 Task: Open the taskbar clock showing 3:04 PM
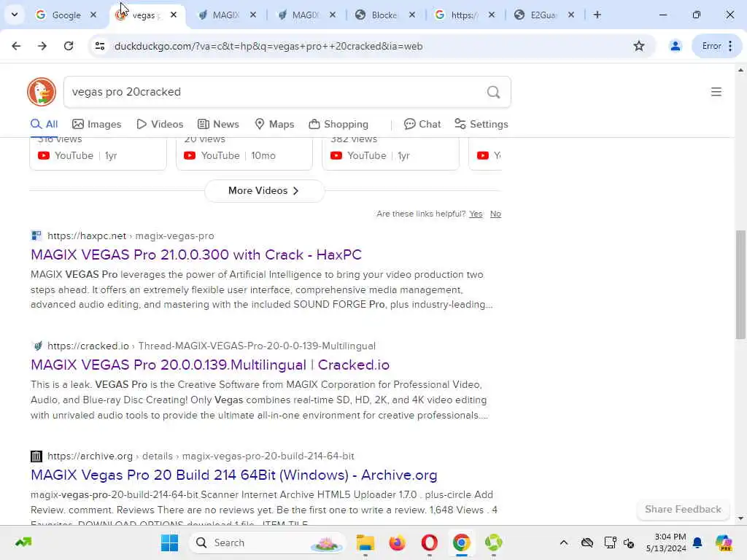(665, 542)
